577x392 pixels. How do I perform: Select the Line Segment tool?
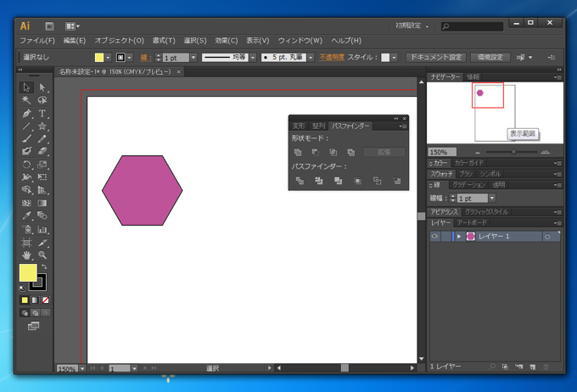coord(26,126)
